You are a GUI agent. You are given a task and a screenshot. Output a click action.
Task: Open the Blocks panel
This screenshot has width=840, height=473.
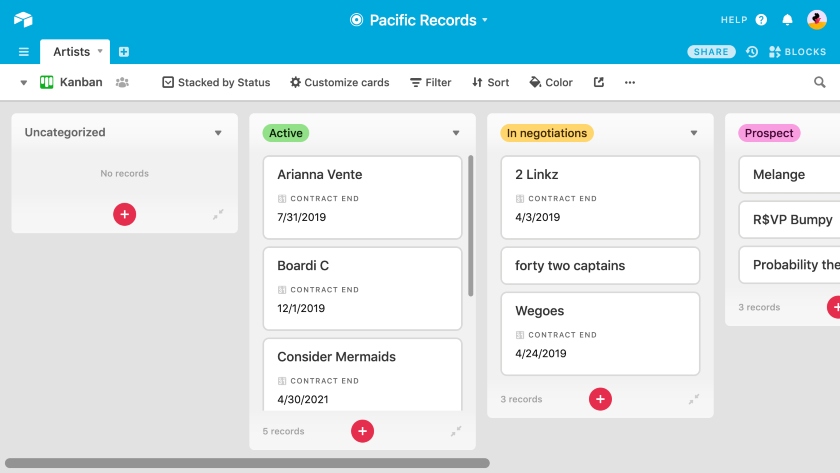[797, 52]
